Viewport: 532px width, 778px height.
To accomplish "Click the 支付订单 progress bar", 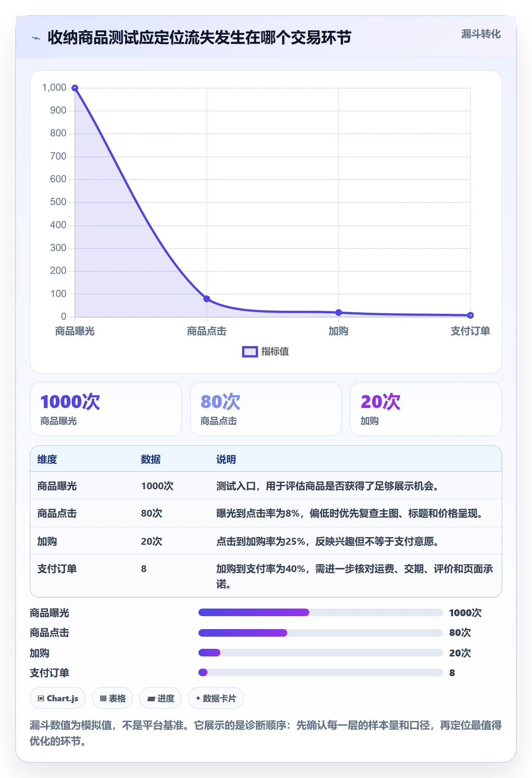I will coord(320,672).
